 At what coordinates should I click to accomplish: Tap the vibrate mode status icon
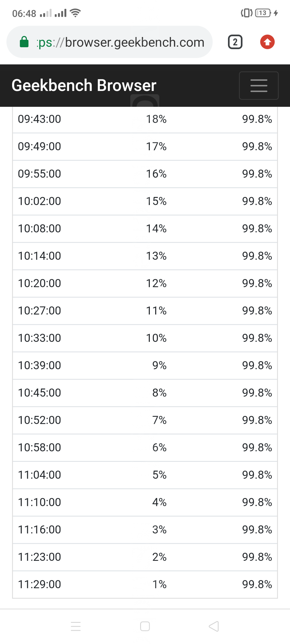(x=246, y=13)
